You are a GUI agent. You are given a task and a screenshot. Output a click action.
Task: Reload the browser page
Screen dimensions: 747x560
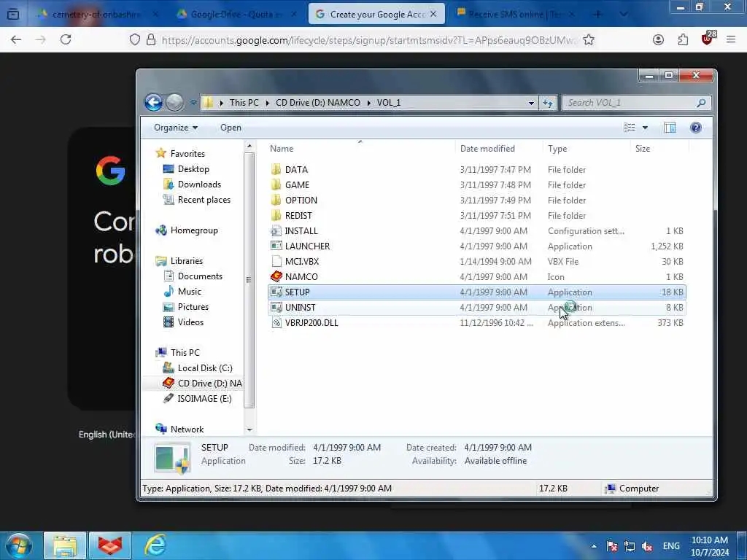click(x=66, y=39)
